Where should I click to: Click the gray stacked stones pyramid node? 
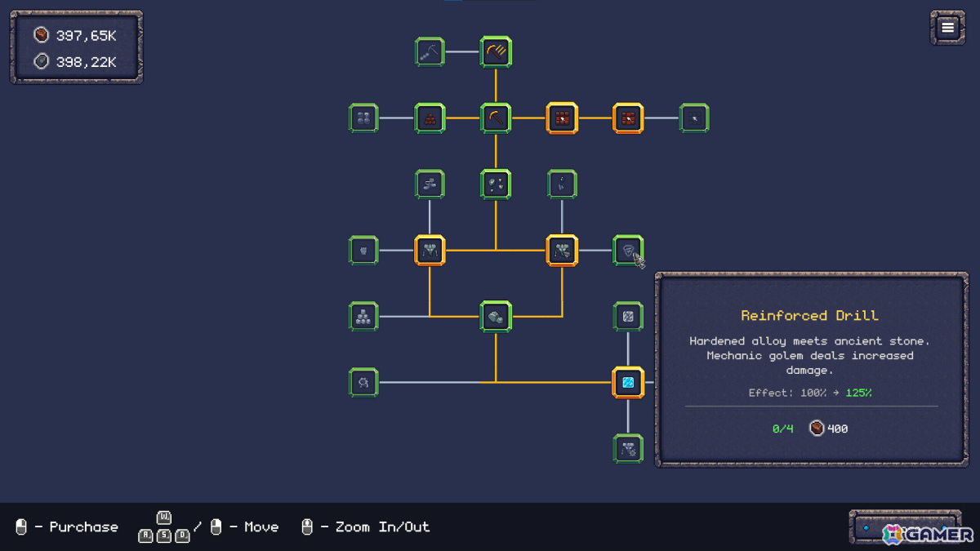click(x=363, y=316)
